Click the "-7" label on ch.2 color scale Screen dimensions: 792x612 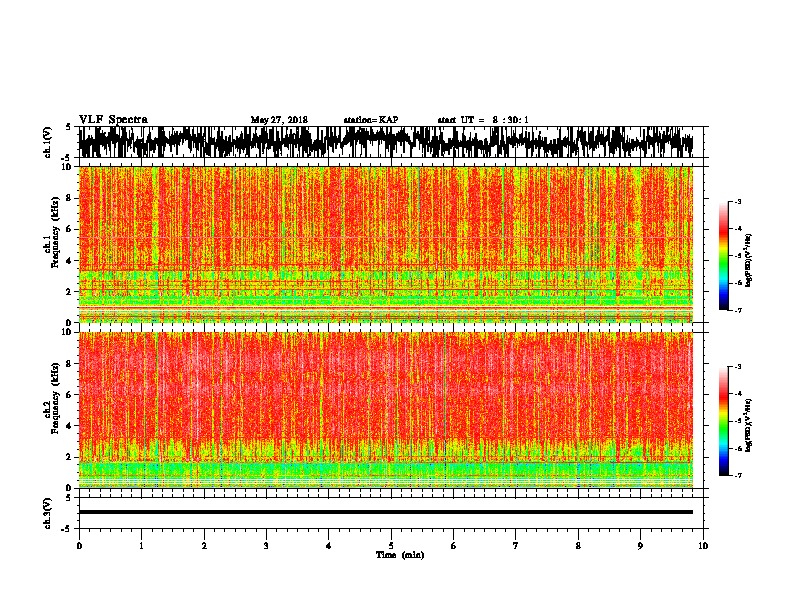pos(737,475)
